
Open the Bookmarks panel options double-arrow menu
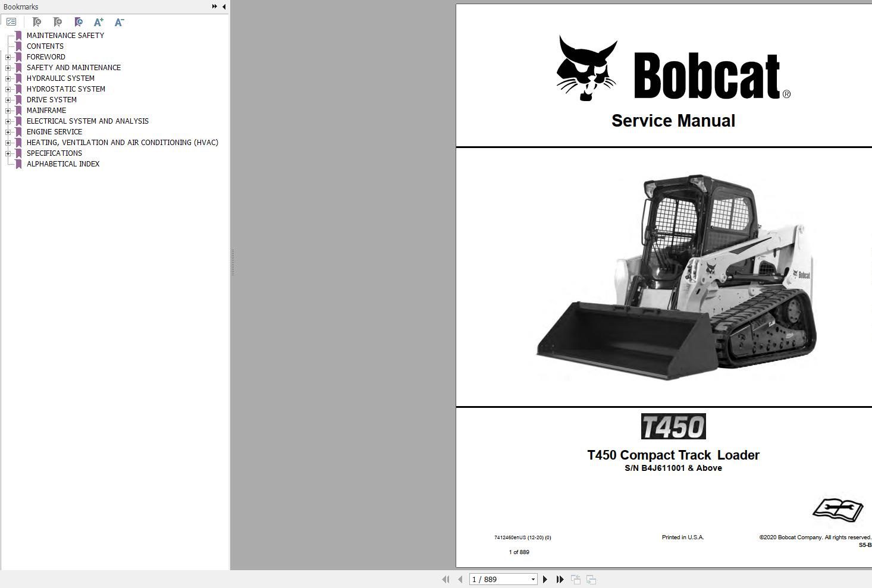(x=214, y=7)
